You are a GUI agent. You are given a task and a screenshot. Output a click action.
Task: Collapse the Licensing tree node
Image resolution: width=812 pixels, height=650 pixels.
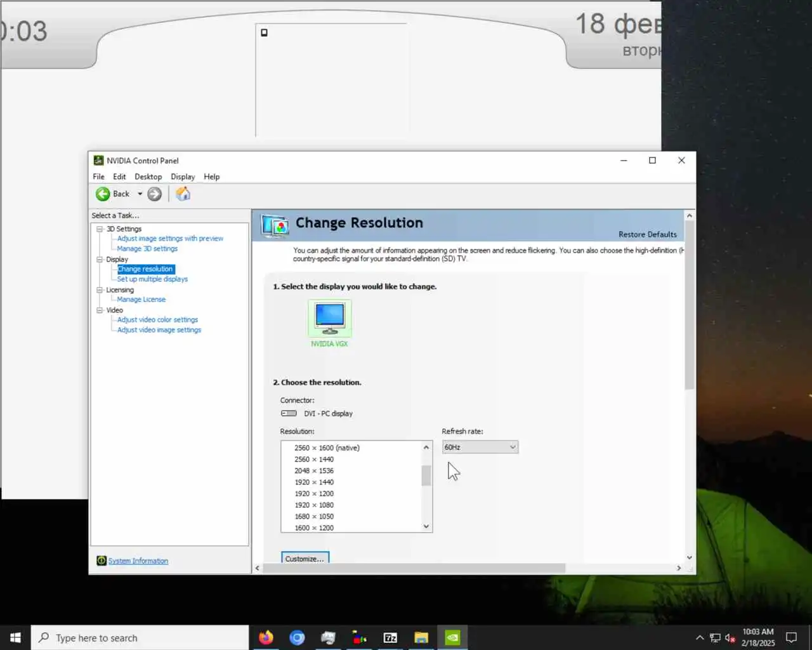100,289
